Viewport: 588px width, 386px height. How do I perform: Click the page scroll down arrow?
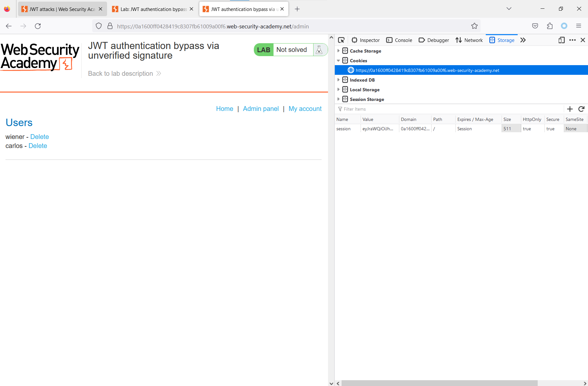(x=331, y=383)
